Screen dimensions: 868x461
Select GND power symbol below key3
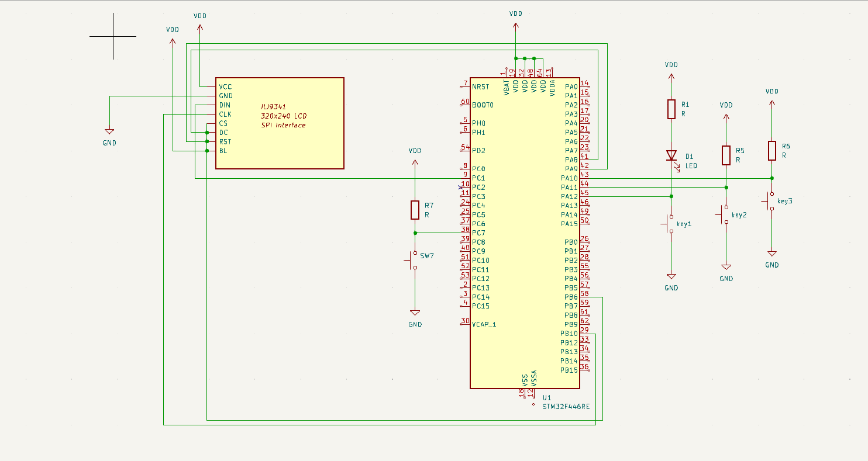coord(772,254)
